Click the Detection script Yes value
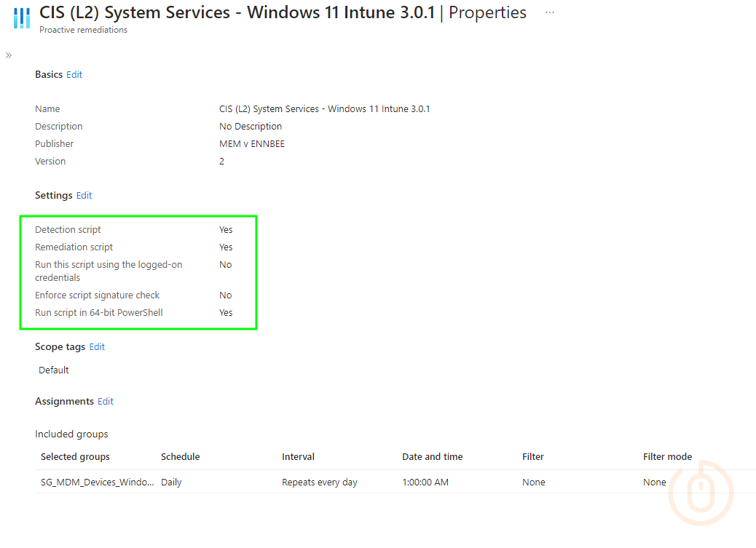 225,229
